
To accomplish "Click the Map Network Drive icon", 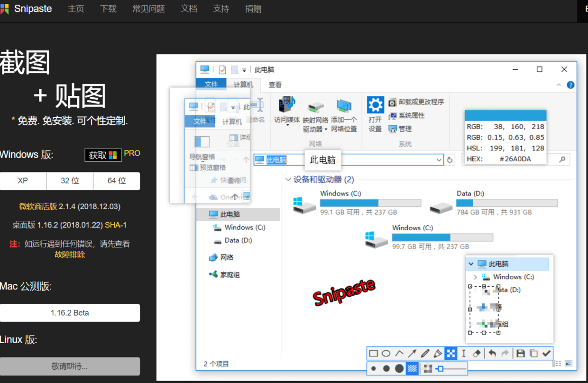I will 316,107.
